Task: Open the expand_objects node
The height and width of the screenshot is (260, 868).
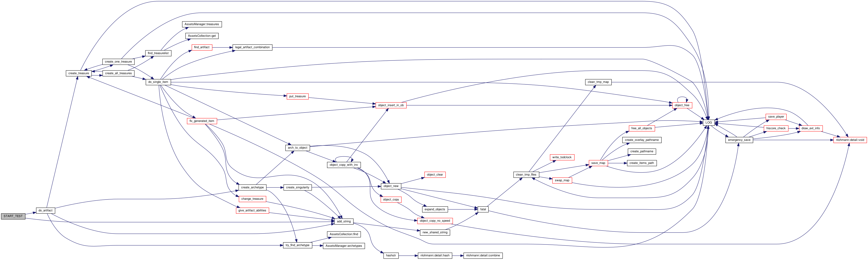Action: click(x=435, y=209)
